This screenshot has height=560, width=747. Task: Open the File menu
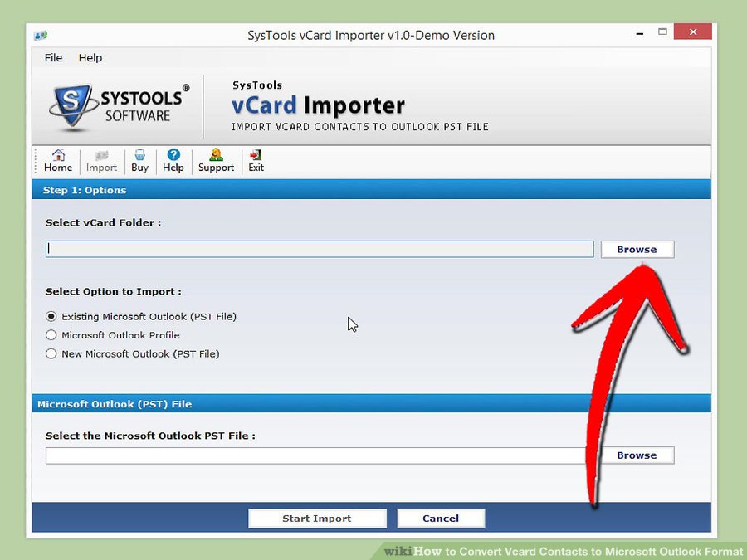pos(53,58)
